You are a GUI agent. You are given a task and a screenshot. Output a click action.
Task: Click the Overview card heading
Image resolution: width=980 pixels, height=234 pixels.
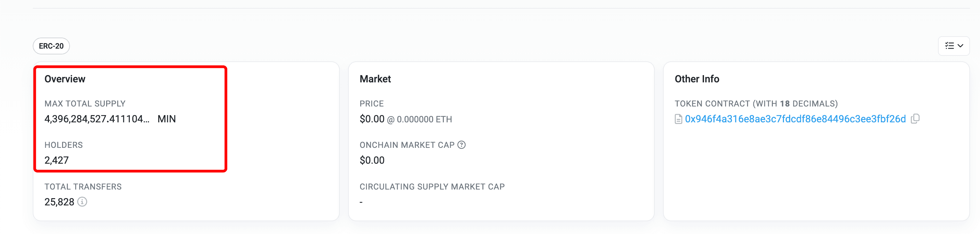65,79
